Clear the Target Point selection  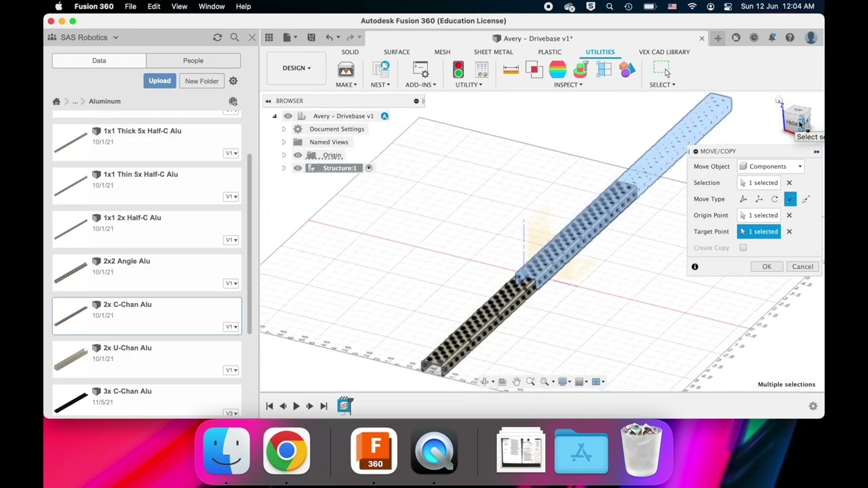click(789, 232)
